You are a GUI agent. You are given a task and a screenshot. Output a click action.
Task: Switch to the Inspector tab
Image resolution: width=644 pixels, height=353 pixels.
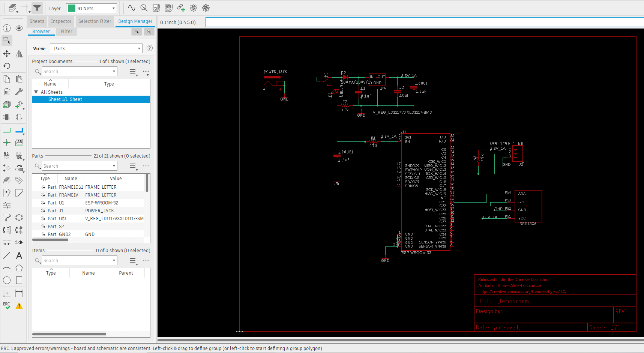click(x=61, y=21)
